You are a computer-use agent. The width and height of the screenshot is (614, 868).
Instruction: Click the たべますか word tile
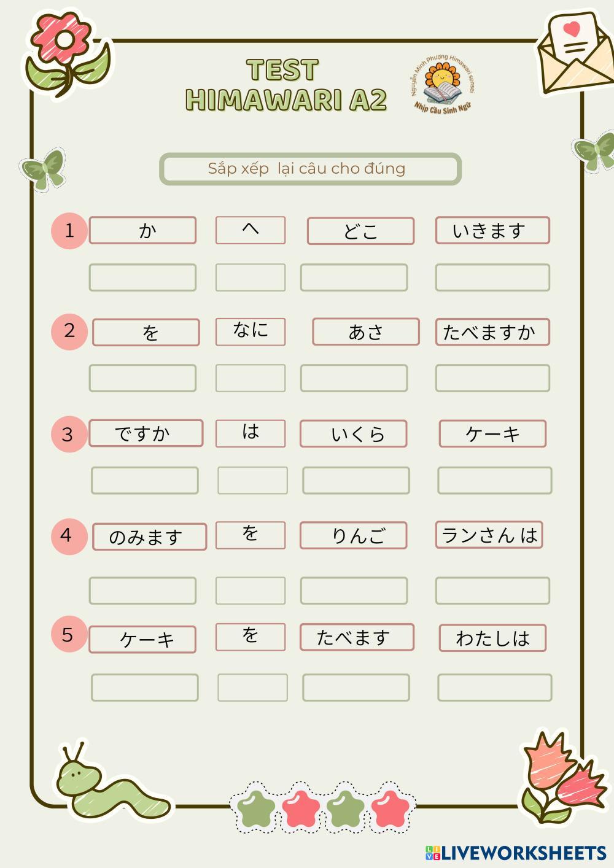tap(492, 332)
